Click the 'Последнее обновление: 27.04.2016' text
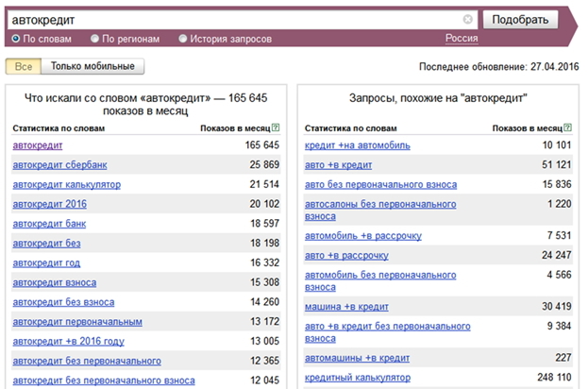This screenshot has height=389, width=588. (498, 67)
